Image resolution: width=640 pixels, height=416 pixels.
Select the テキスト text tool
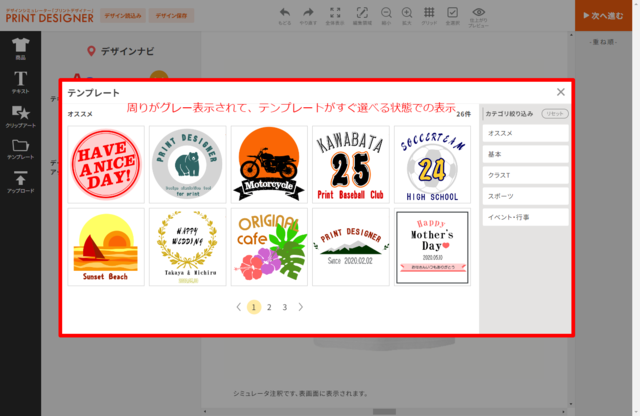point(20,82)
